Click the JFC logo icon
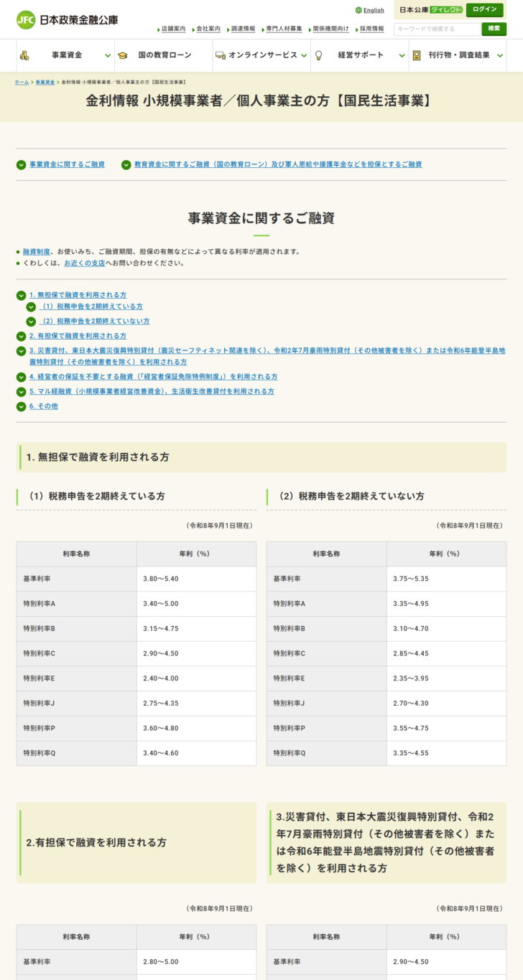 click(26, 19)
